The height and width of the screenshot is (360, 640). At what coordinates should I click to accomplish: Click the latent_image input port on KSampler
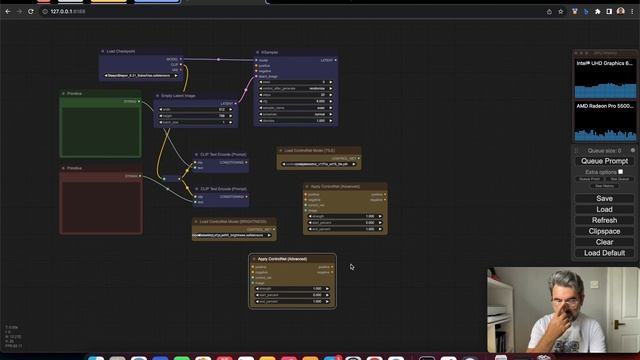click(256, 76)
